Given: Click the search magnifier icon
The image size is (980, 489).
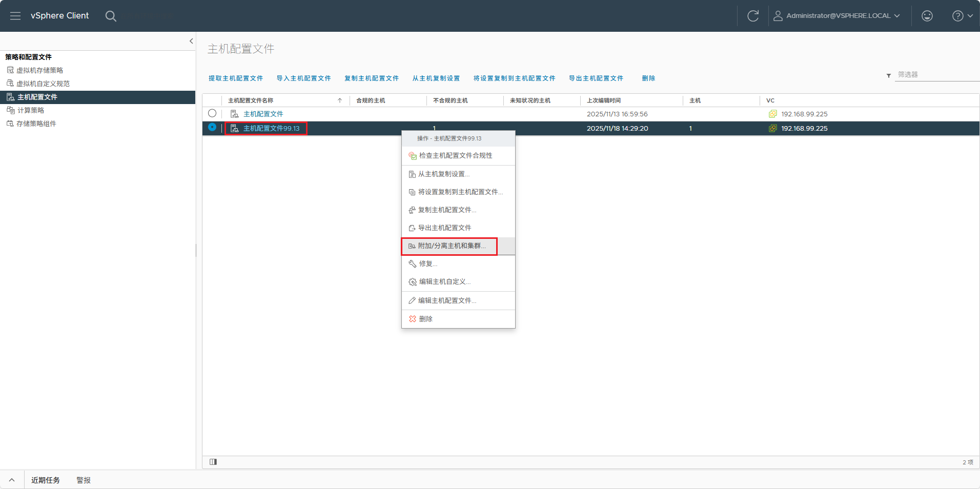Looking at the screenshot, I should (x=111, y=16).
